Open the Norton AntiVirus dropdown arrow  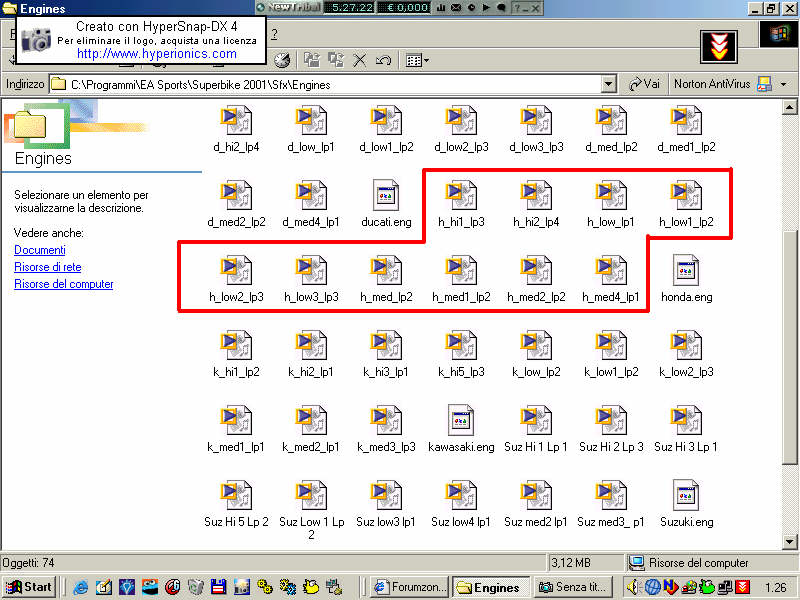click(783, 84)
